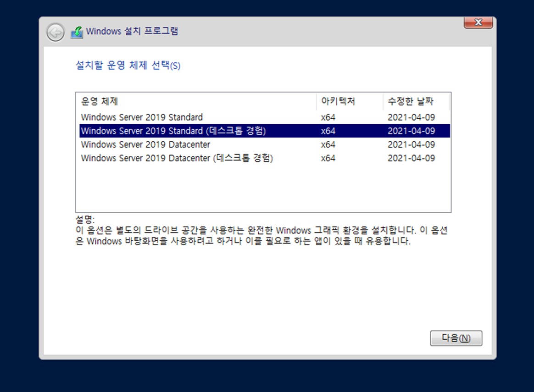Go back using the round arrow button
The width and height of the screenshot is (534, 392).
[x=55, y=33]
